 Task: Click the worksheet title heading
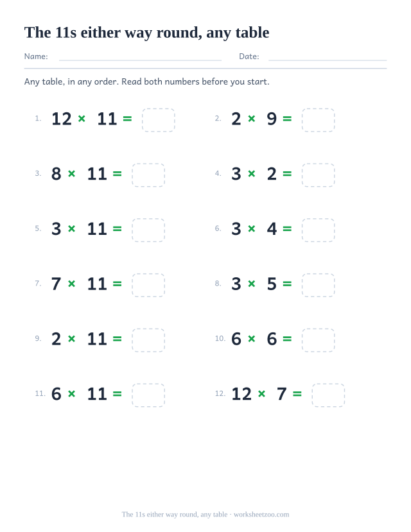[146, 33]
